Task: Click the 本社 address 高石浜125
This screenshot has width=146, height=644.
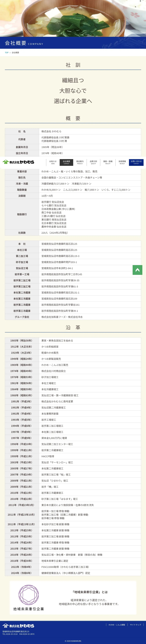Action: point(59,244)
